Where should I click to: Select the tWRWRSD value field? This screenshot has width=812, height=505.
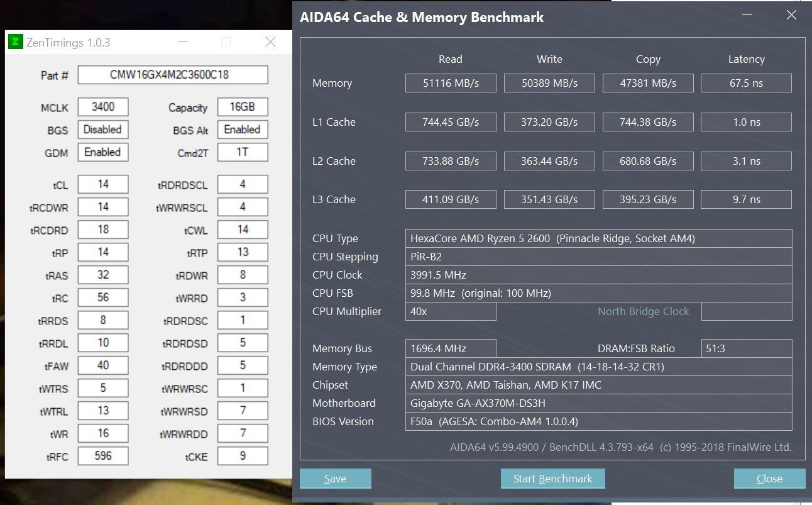click(243, 411)
